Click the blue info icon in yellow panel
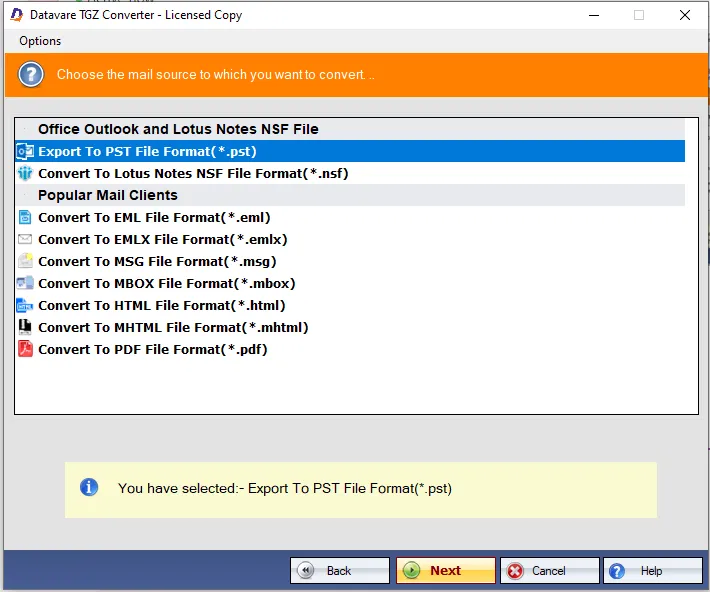The image size is (710, 592). (x=89, y=488)
